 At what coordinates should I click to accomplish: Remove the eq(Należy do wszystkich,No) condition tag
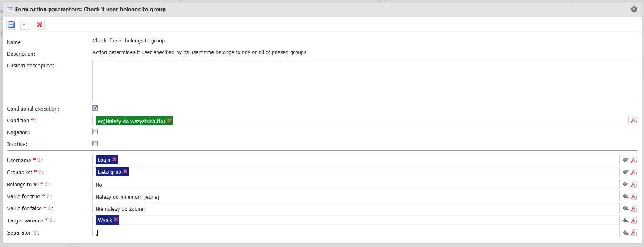point(169,120)
